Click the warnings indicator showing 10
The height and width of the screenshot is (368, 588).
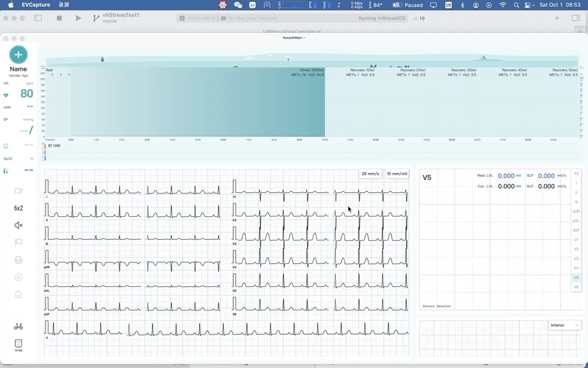[x=419, y=18]
